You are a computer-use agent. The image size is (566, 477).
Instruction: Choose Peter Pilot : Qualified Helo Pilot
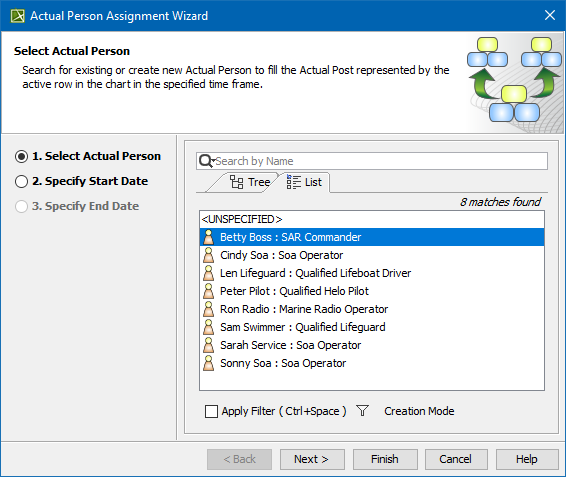point(372,291)
